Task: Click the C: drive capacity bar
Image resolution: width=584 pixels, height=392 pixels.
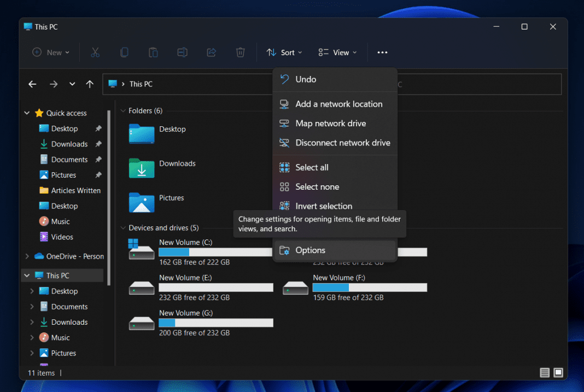Action: click(215, 252)
